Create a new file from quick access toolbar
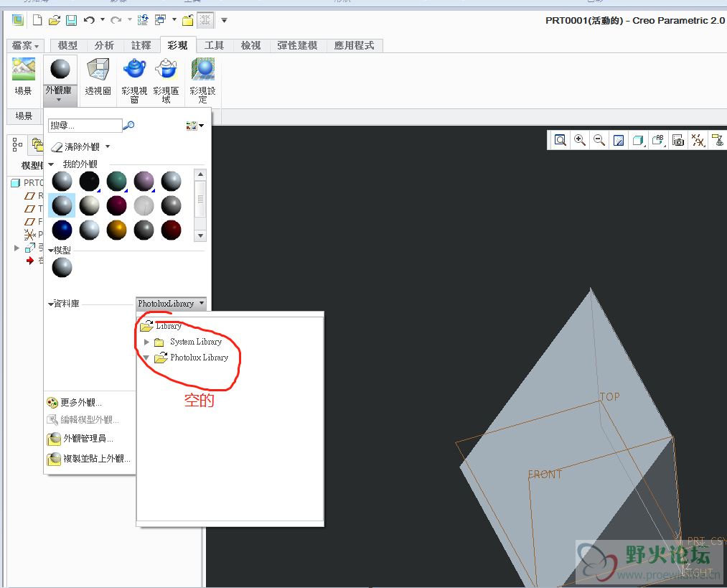 [x=37, y=20]
